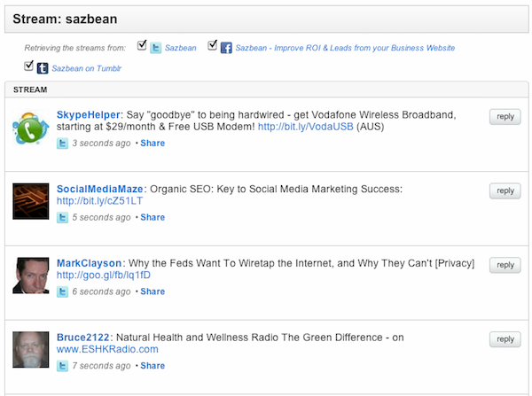Screen dimensions: 532x396
Task: Click Twitter icon under MarkClayson post
Action: coord(62,291)
